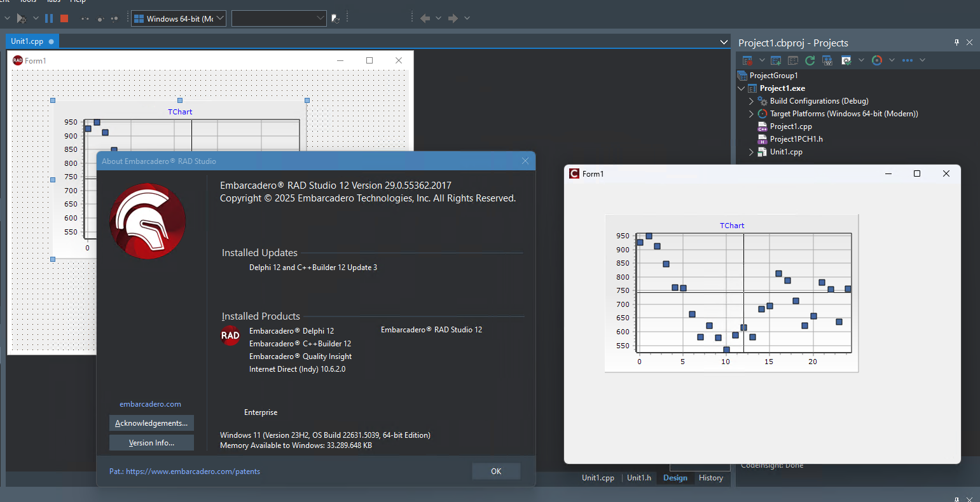980x502 pixels.
Task: Expand the Target Platforms node
Action: 751,114
